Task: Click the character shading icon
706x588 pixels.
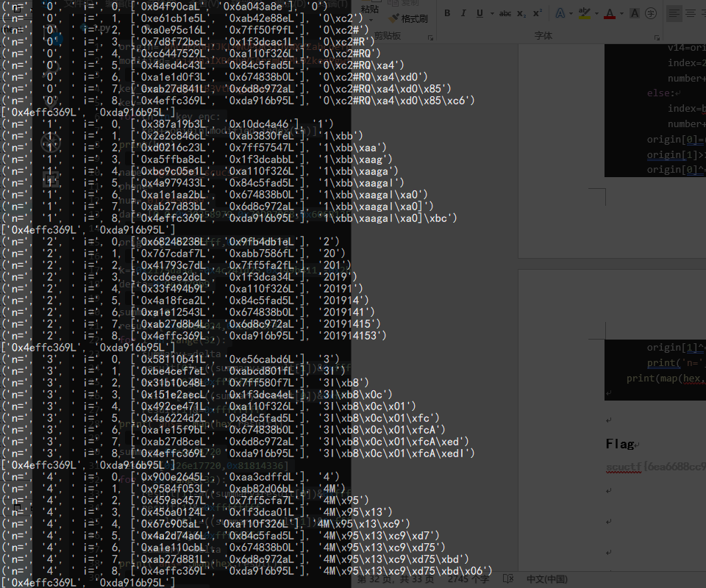Action: point(635,13)
